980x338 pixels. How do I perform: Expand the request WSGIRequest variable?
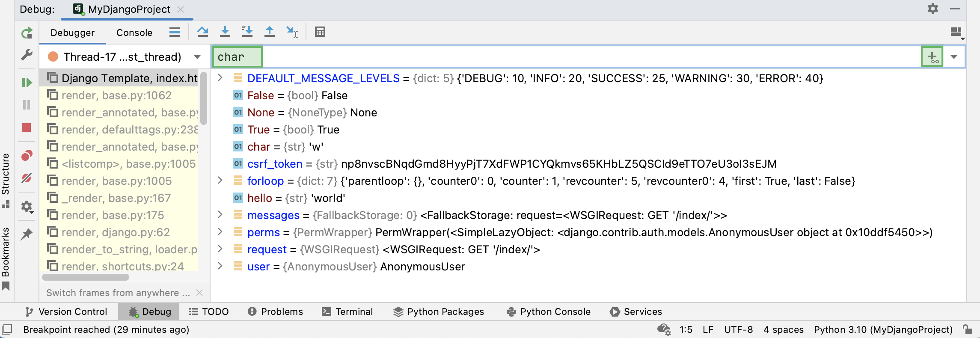tap(220, 249)
